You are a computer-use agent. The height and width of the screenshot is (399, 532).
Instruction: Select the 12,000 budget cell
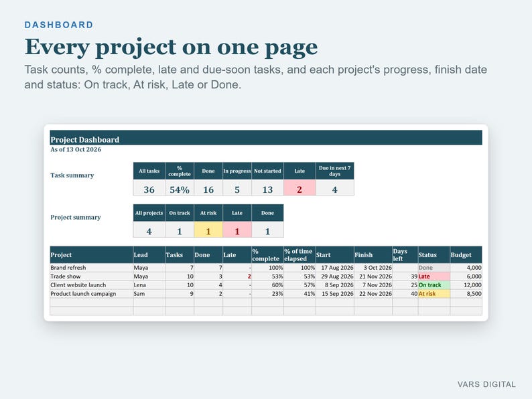pyautogui.click(x=466, y=285)
